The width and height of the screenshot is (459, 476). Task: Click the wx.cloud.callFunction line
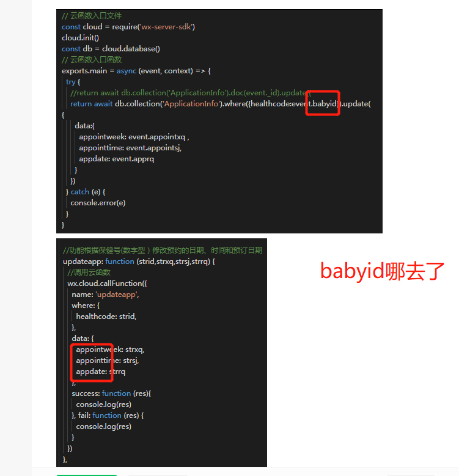coord(107,284)
